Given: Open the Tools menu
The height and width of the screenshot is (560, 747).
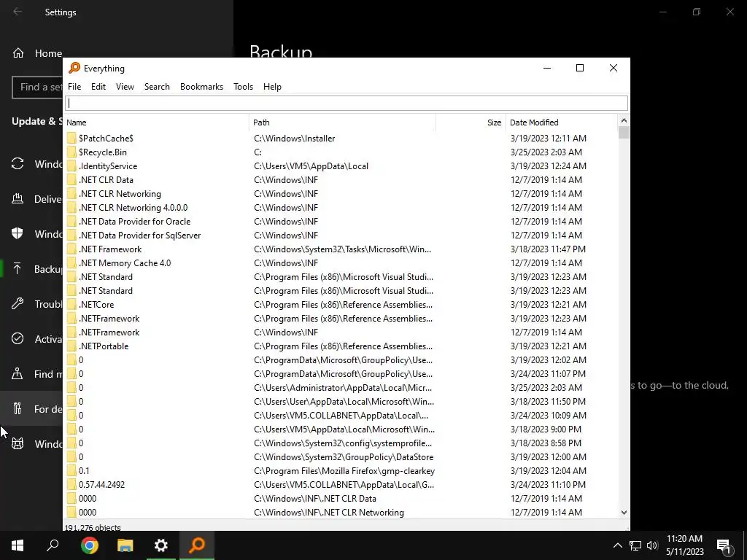Looking at the screenshot, I should (x=243, y=87).
